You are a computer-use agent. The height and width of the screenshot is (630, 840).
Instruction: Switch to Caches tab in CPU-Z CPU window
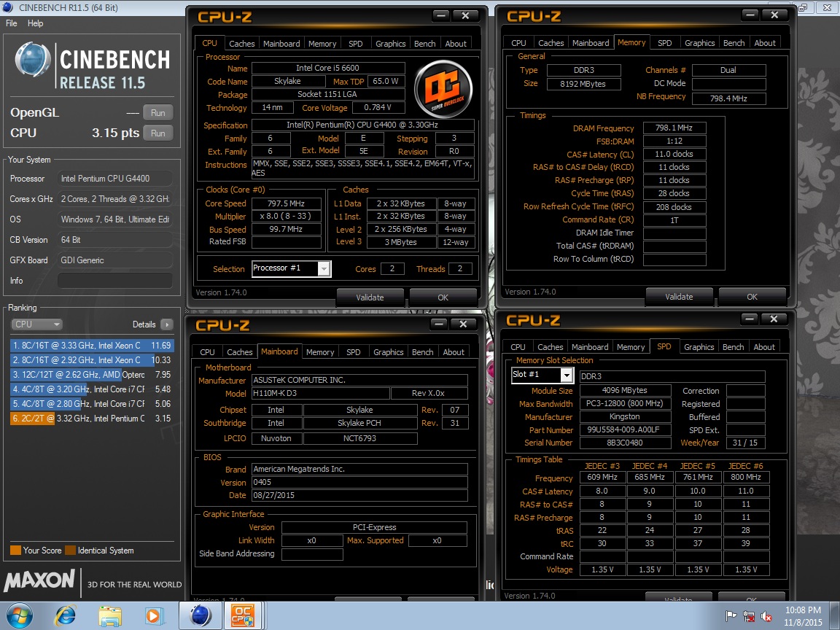(x=241, y=44)
